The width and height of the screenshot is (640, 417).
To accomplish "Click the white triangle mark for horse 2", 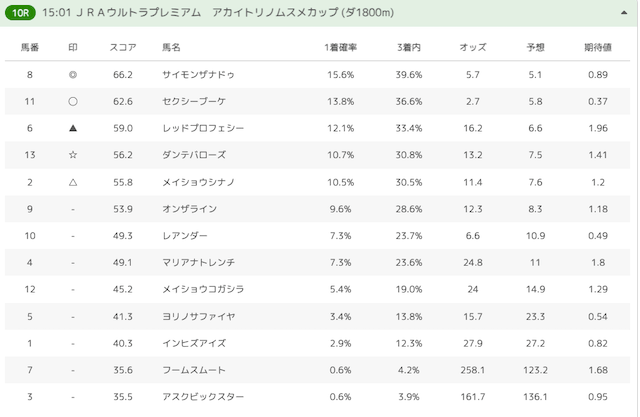I will pyautogui.click(x=73, y=182).
